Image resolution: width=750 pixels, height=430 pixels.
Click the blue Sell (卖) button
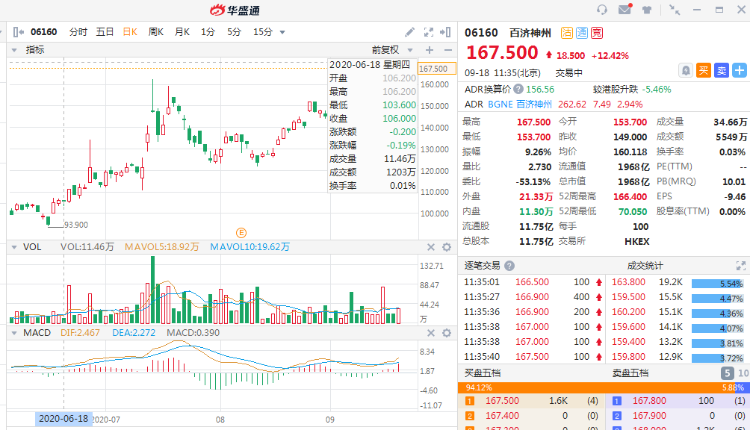(x=721, y=71)
